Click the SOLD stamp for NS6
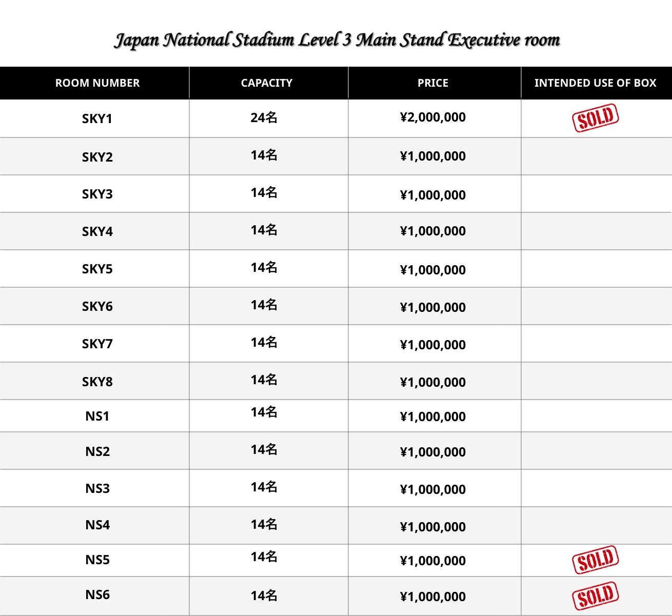The image size is (672, 616). [x=596, y=596]
